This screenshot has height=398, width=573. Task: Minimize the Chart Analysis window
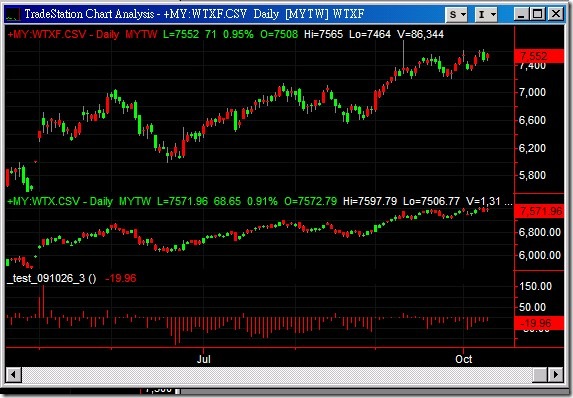521,14
